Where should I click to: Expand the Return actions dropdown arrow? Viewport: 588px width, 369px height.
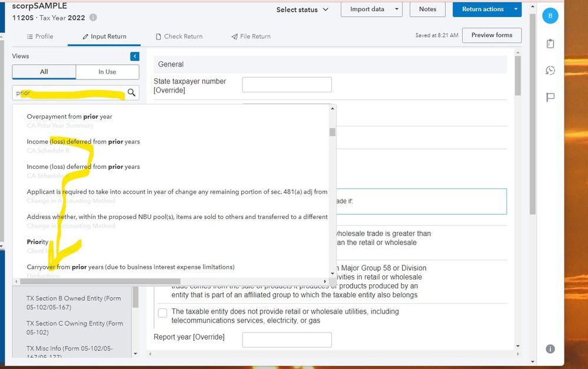pyautogui.click(x=516, y=9)
